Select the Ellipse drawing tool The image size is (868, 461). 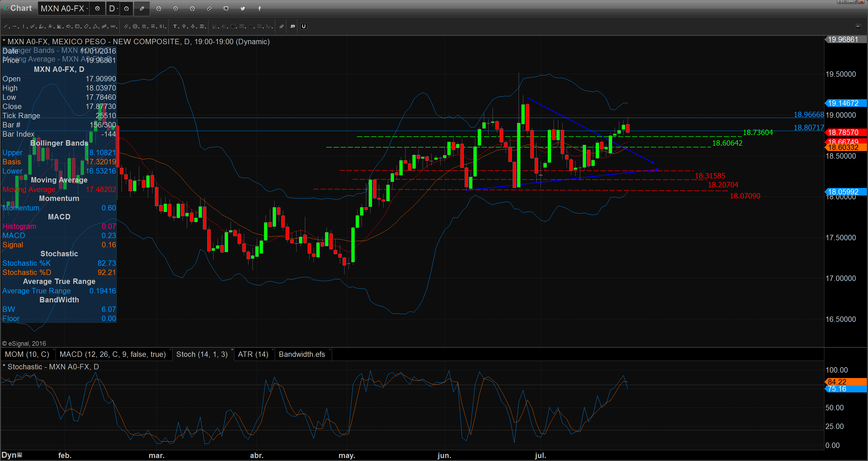click(x=68, y=26)
